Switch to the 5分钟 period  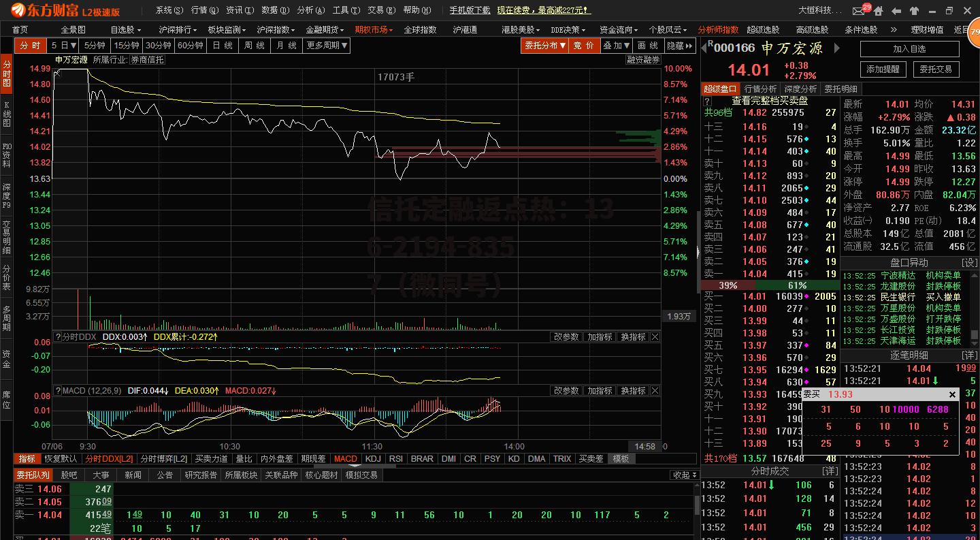click(95, 46)
